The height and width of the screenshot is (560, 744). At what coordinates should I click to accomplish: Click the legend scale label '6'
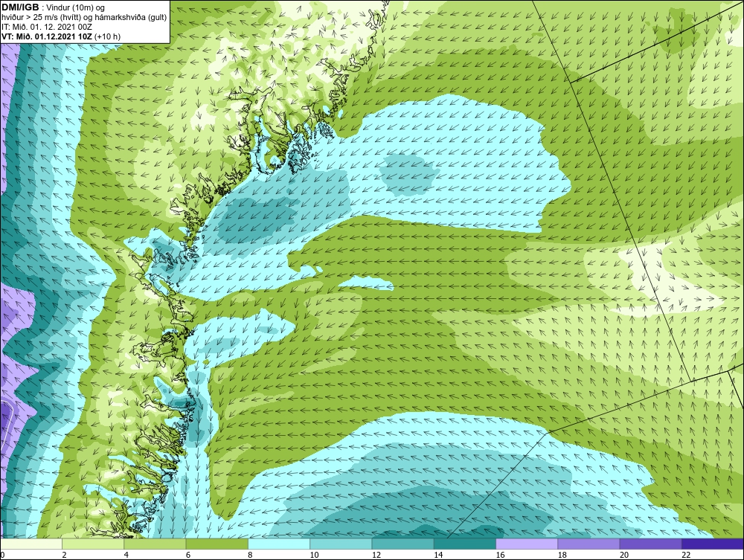click(x=188, y=556)
